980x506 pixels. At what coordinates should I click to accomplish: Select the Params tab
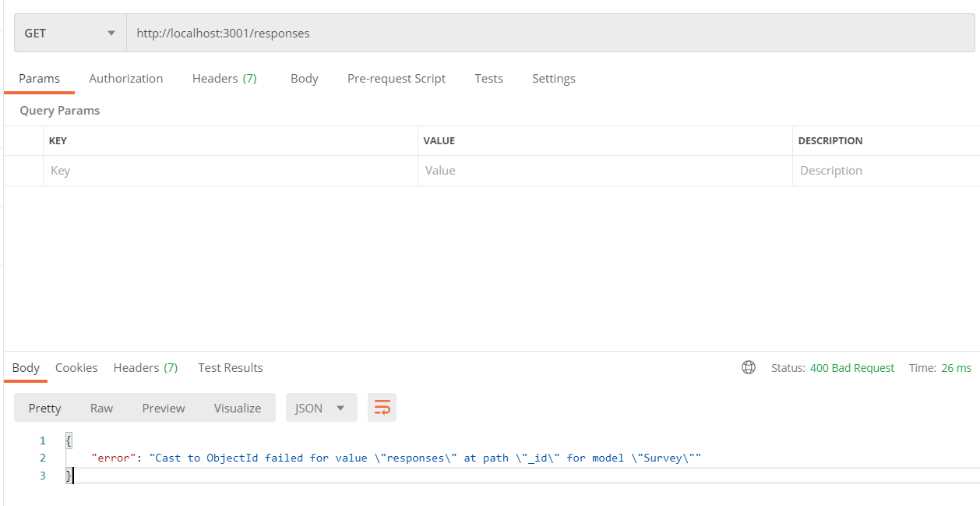point(39,79)
